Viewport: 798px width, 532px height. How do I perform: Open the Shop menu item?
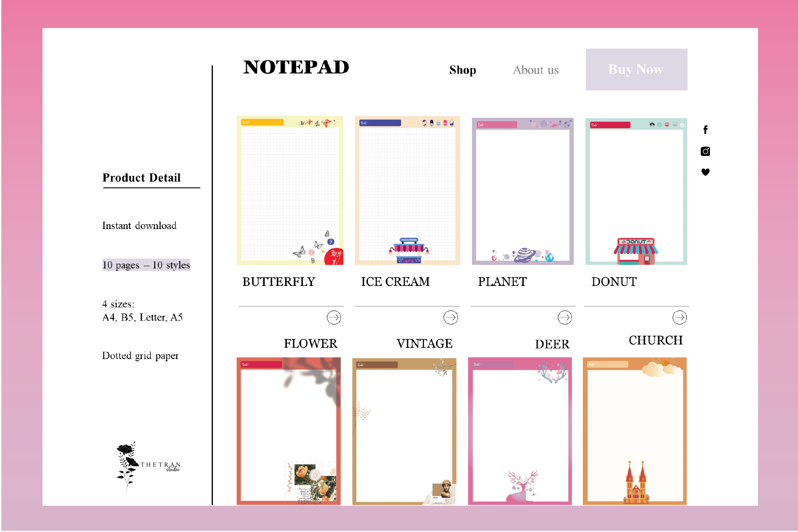tap(462, 70)
